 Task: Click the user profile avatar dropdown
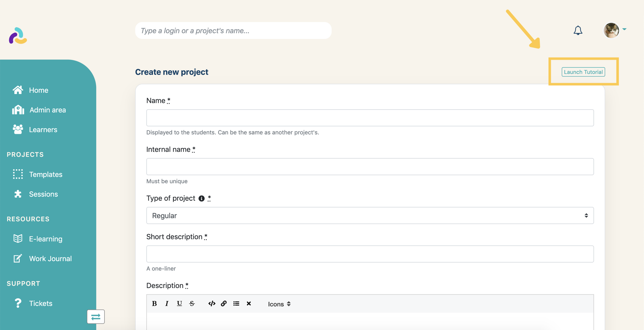click(617, 30)
